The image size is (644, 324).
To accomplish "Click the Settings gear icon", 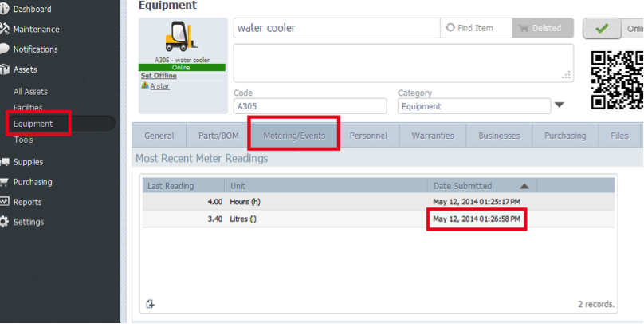I will point(4,222).
